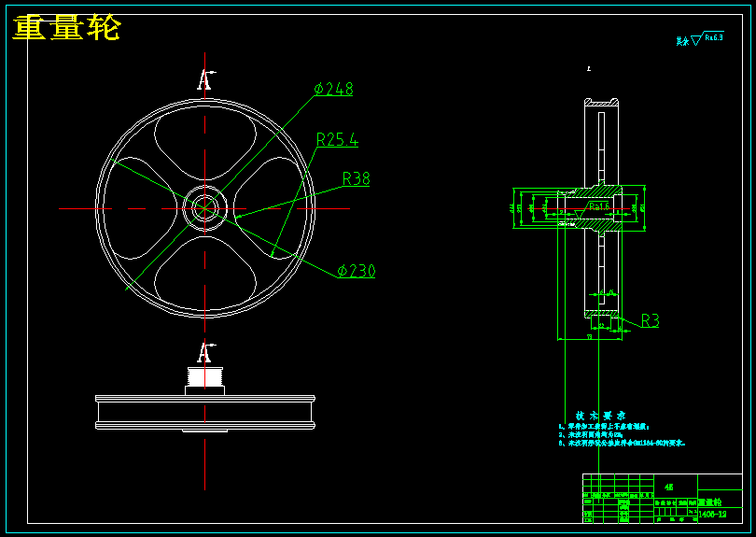This screenshot has height=537, width=756.
Task: Click the R3 fillet radius label
Action: (650, 320)
